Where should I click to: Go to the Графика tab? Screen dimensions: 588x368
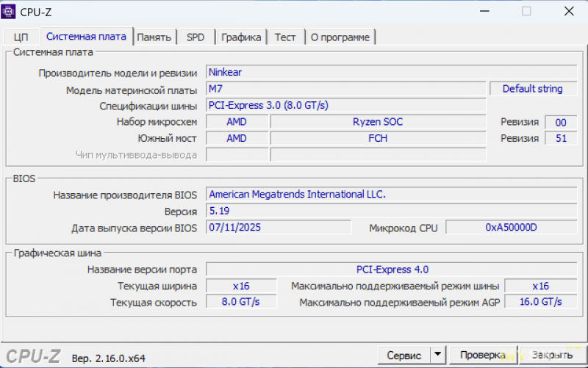coord(241,37)
